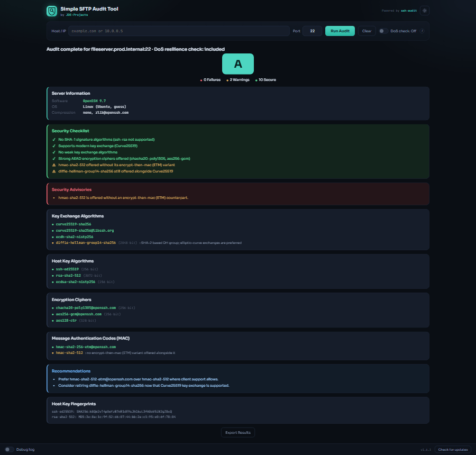Click recommendation 'Prefer hmac-sha2-512-etm@openssh.com over hmac-sha2-512'
This screenshot has width=476, height=455.
tap(138, 379)
